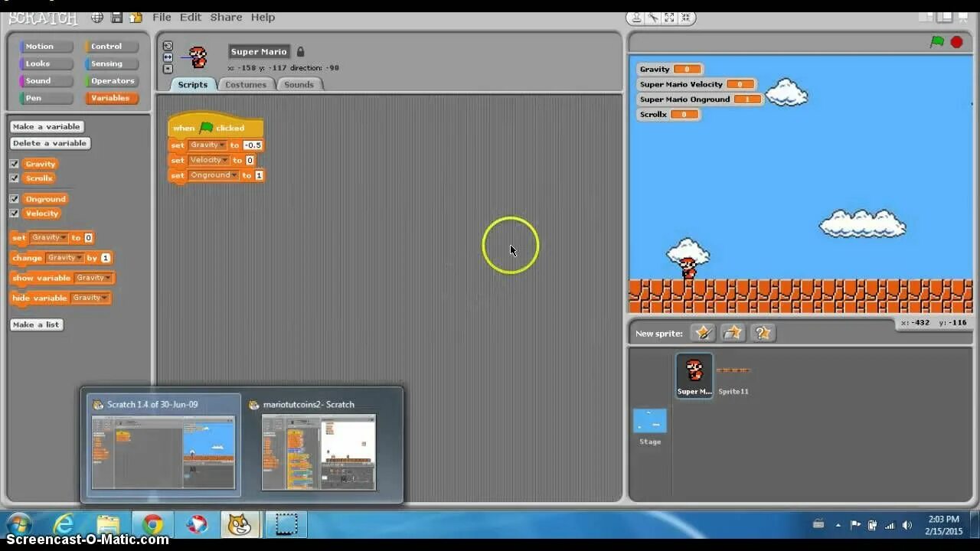
Task: Select the grow sprite tool
Action: [670, 17]
